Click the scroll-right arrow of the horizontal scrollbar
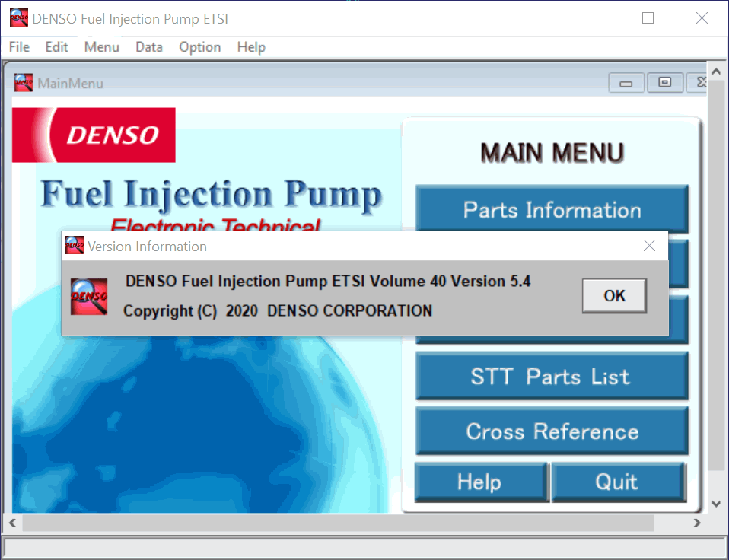 pos(696,523)
